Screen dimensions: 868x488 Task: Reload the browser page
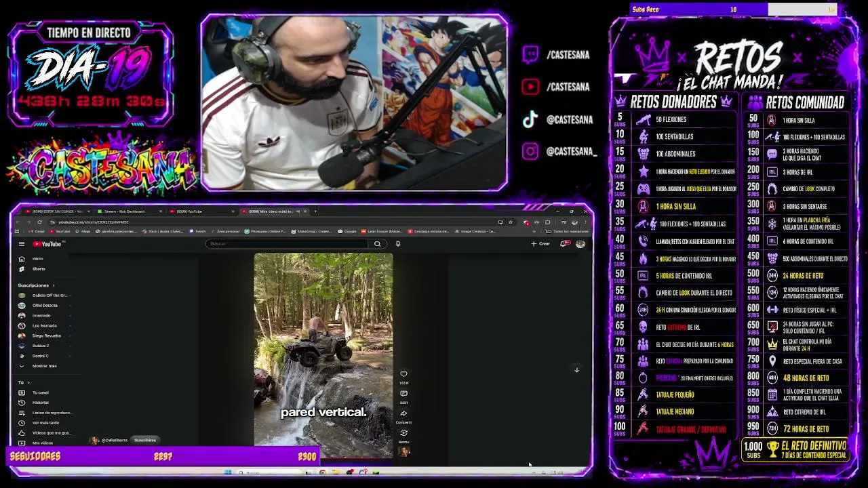39,222
